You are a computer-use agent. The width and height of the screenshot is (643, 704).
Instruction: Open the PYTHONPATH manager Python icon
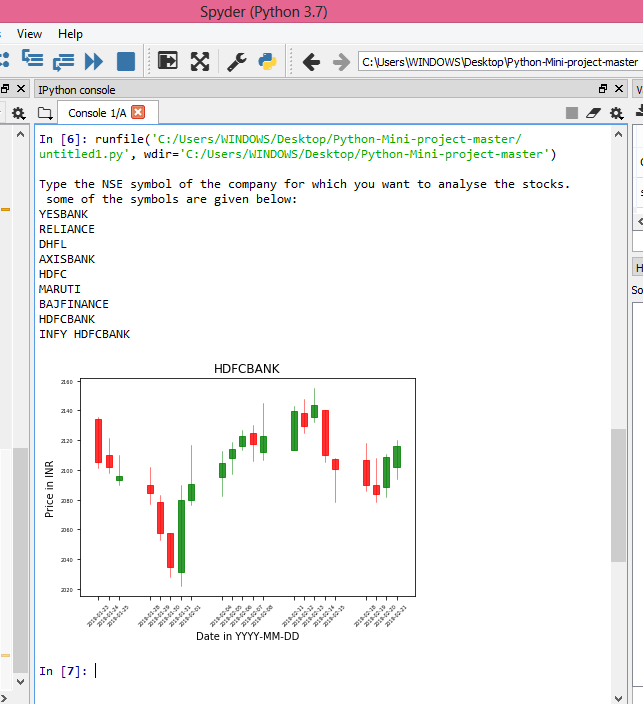click(267, 62)
